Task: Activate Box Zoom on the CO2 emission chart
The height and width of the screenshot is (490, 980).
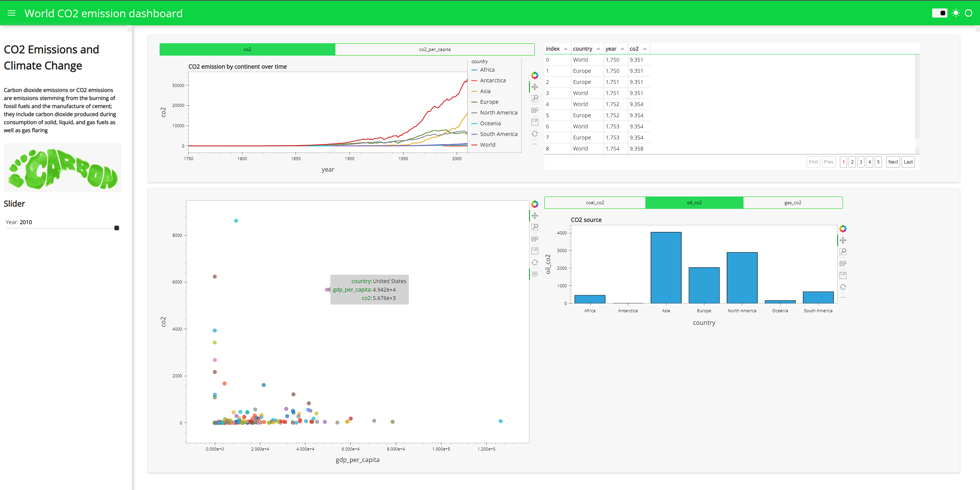Action: [535, 98]
